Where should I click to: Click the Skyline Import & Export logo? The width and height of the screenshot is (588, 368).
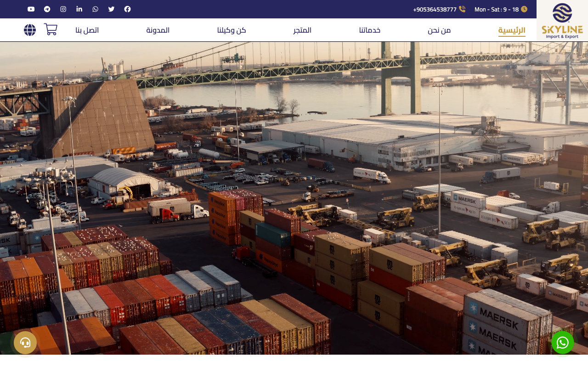coord(562,21)
